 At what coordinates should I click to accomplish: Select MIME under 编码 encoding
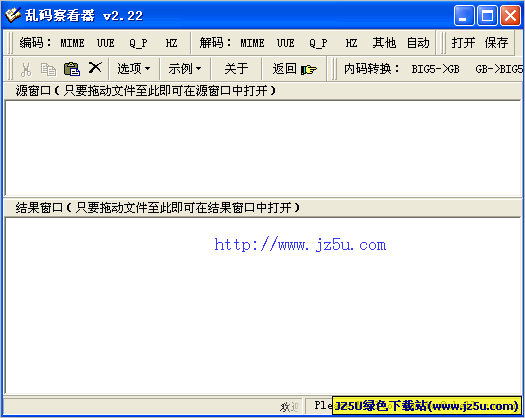[x=72, y=43]
